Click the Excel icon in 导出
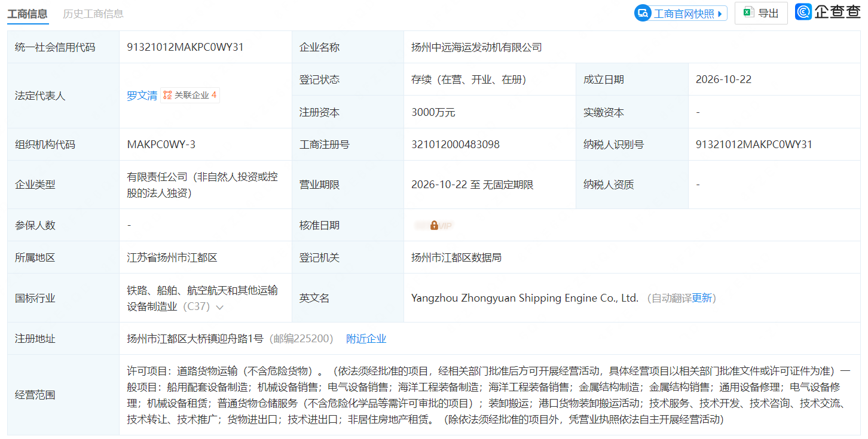Viewport: 868px width, 439px height. [x=748, y=13]
